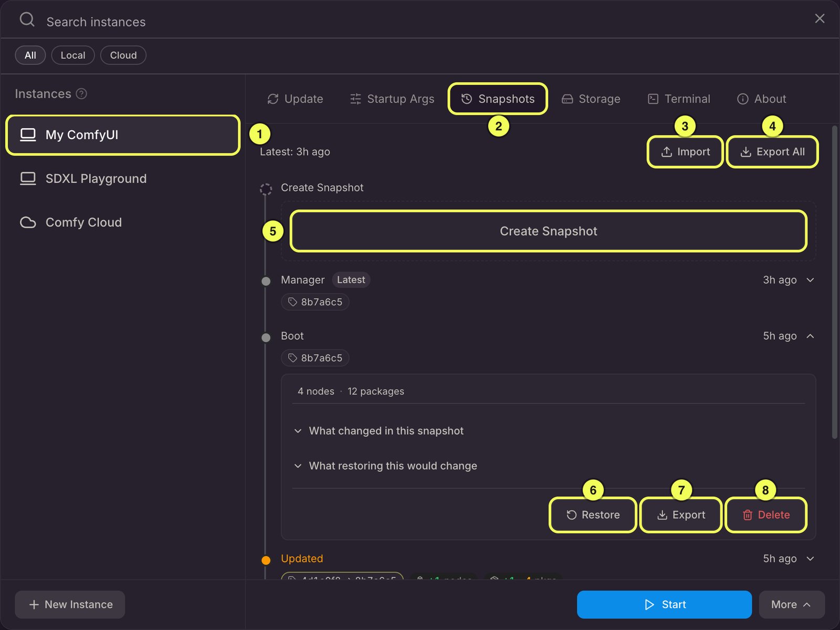
Task: Click the orange Updated timeline dot
Action: (266, 560)
